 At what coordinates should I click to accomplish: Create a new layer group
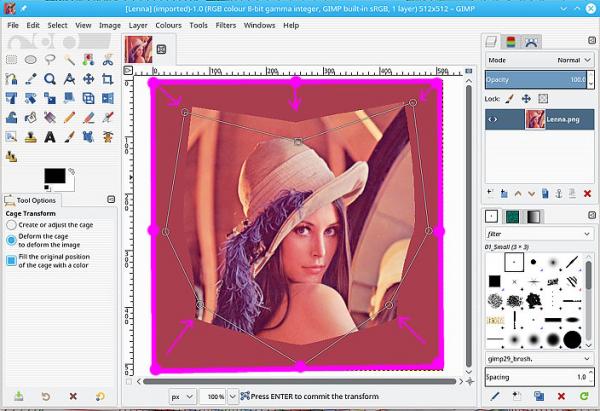(x=504, y=194)
